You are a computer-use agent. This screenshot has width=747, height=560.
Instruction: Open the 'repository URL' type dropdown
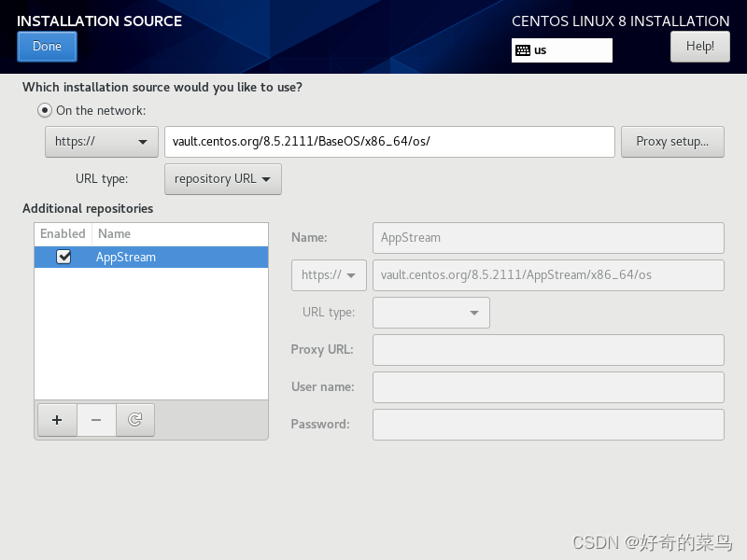tap(222, 178)
